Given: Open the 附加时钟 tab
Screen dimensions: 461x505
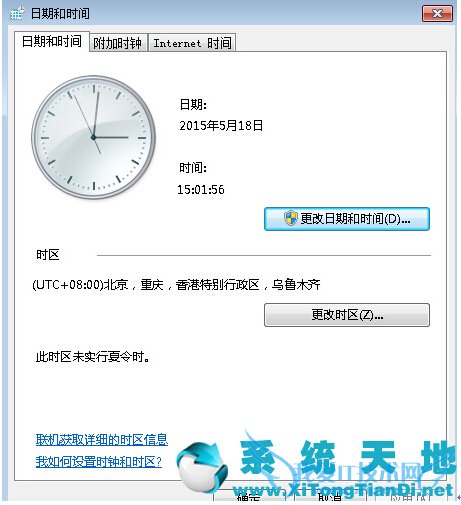Looking at the screenshot, I should 118,43.
